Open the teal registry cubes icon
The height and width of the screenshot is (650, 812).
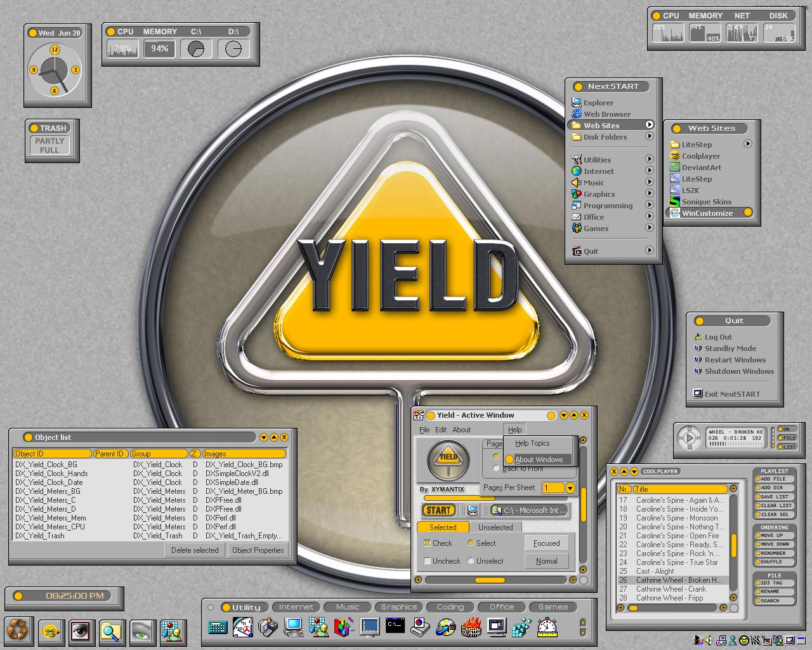(x=521, y=628)
